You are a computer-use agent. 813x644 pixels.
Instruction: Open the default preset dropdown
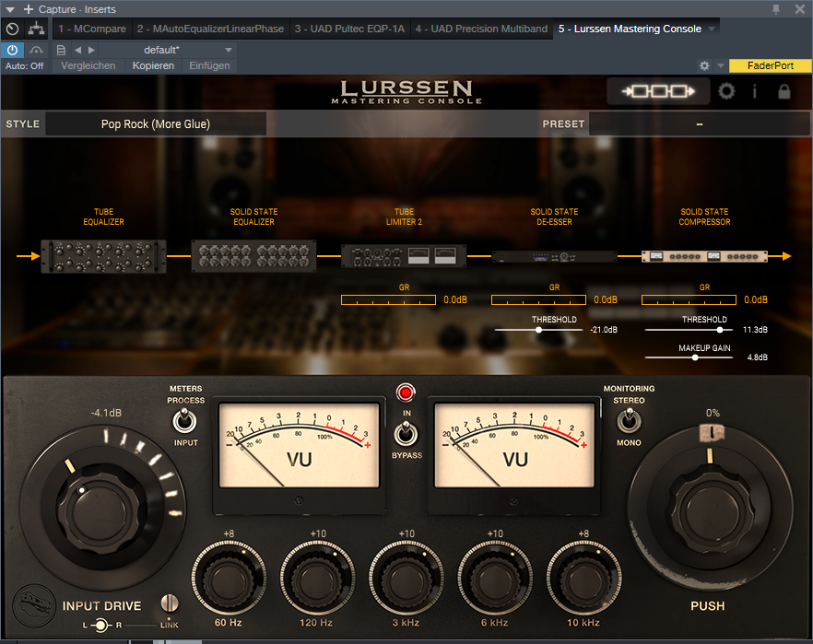click(168, 50)
